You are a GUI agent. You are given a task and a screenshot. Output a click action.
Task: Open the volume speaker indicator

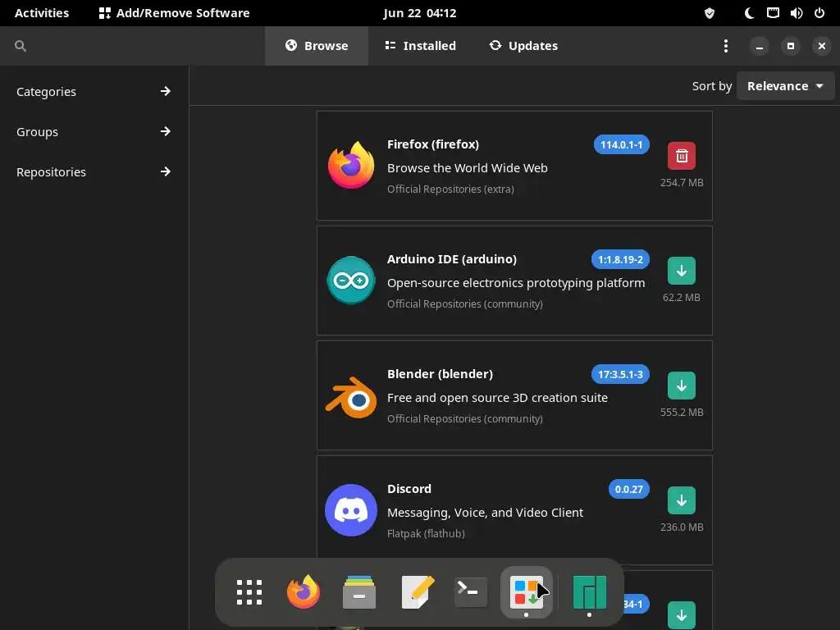pyautogui.click(x=797, y=13)
